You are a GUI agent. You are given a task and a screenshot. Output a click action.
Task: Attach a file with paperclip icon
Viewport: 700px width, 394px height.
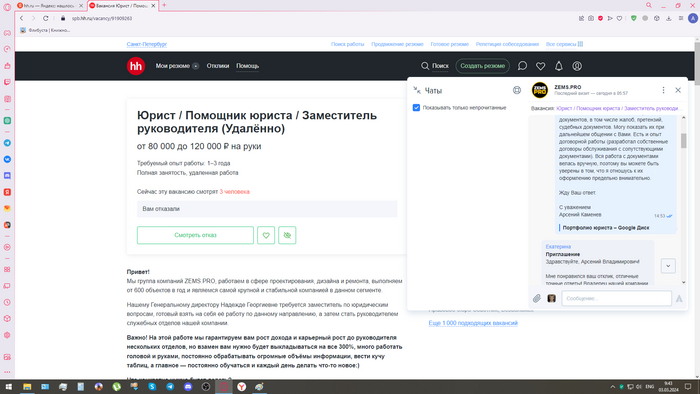point(537,299)
